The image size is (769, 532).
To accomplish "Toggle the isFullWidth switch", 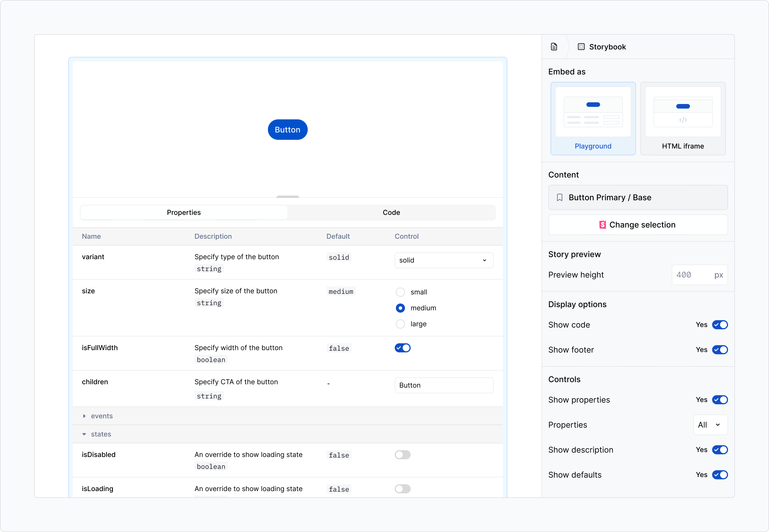I will pos(402,348).
